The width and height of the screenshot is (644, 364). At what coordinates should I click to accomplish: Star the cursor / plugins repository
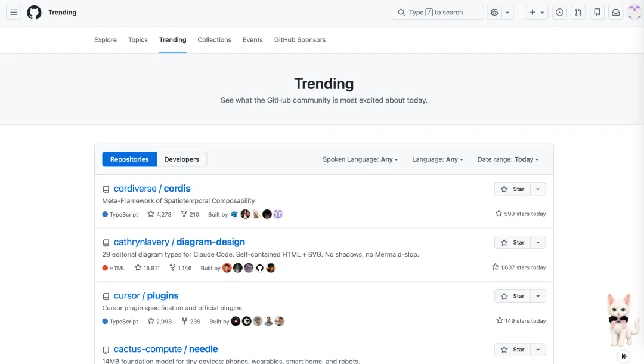[x=513, y=296]
